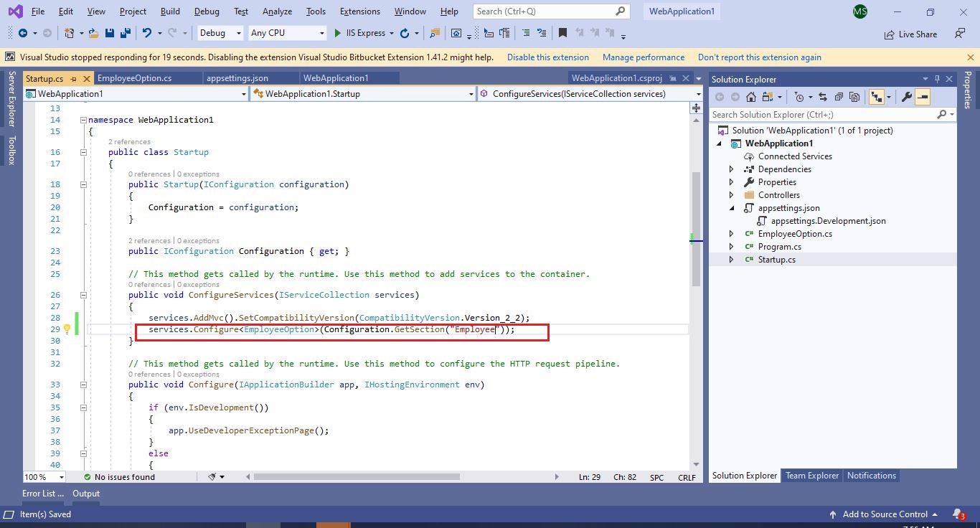Toggle Show All Files in Solution Explorer
980x528 pixels.
click(x=854, y=97)
